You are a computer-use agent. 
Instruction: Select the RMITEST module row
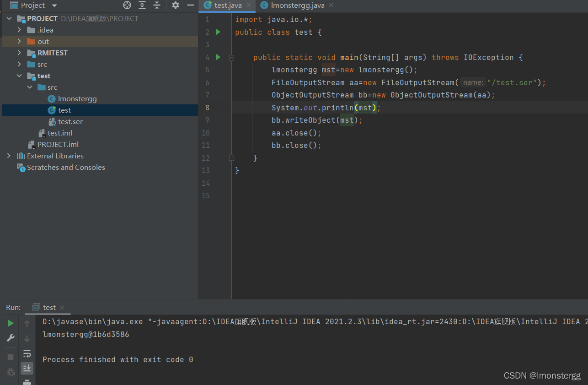click(x=100, y=53)
